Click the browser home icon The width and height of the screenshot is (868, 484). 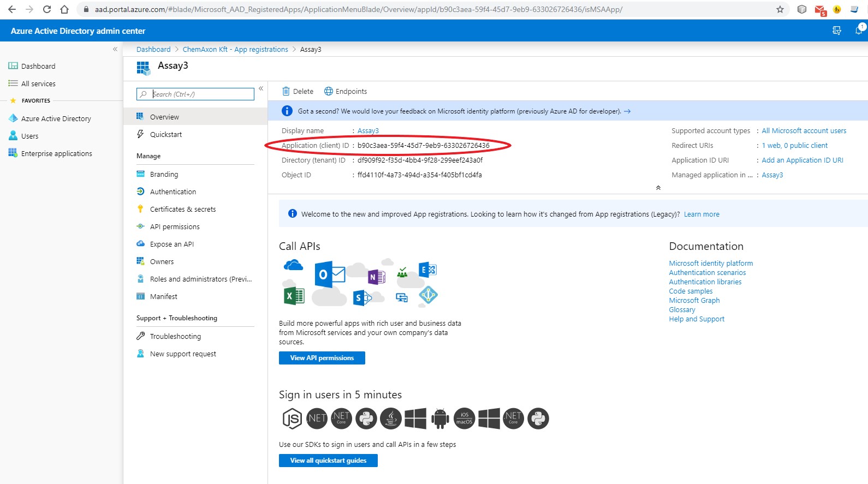click(x=64, y=9)
